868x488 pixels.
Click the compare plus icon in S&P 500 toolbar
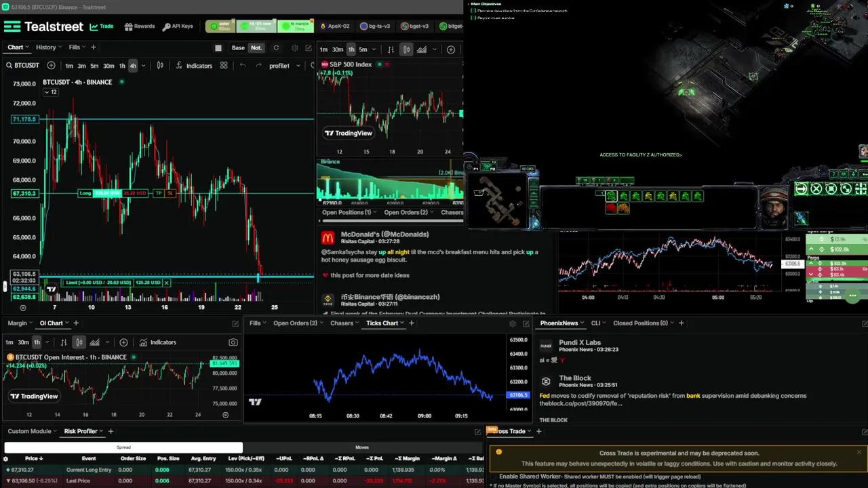pos(451,49)
